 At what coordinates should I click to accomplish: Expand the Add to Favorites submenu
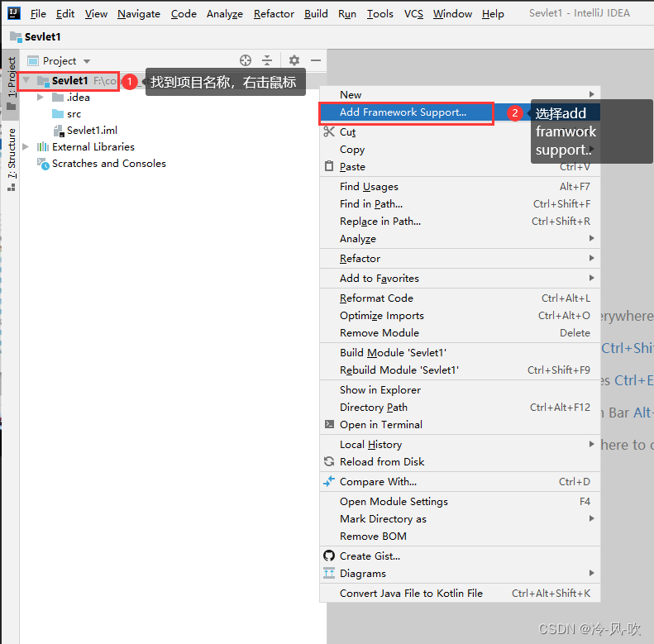(591, 278)
